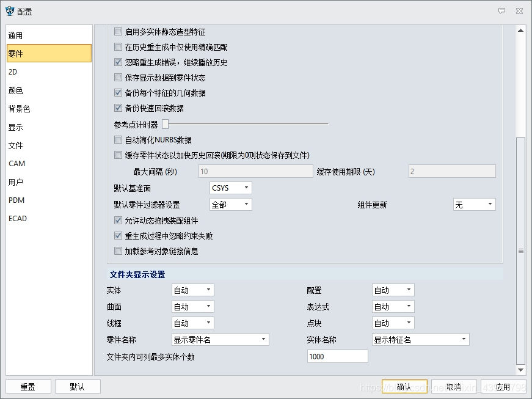The height and width of the screenshot is (399, 532).
Task: Open the 文件 settings category
Action: pyautogui.click(x=49, y=145)
